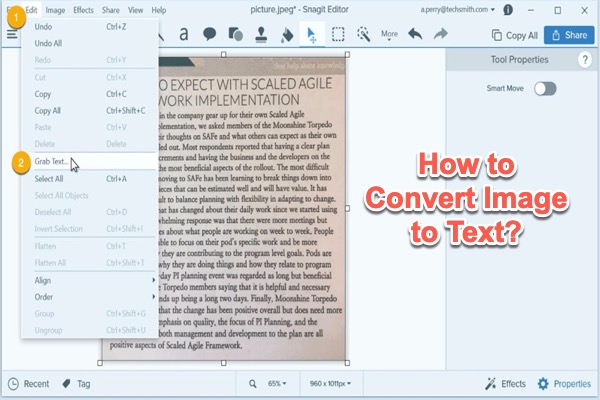
Task: Choose Copy from Edit menu
Action: tap(90, 94)
